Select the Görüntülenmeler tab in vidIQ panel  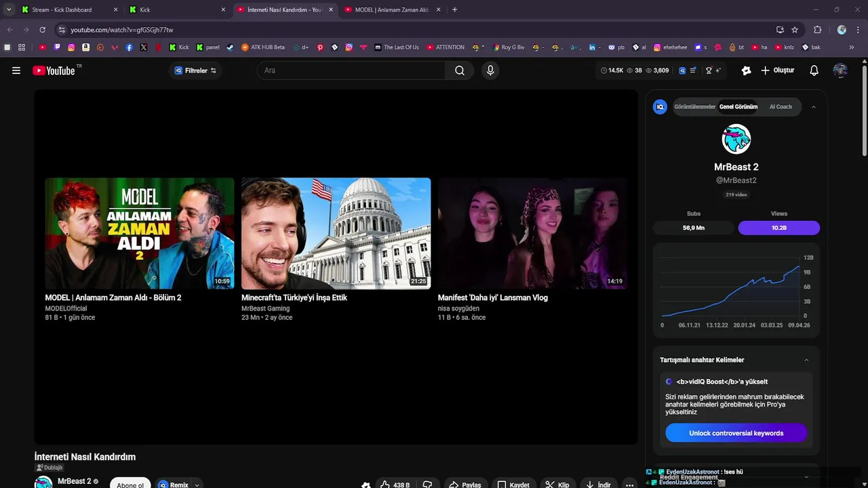694,106
